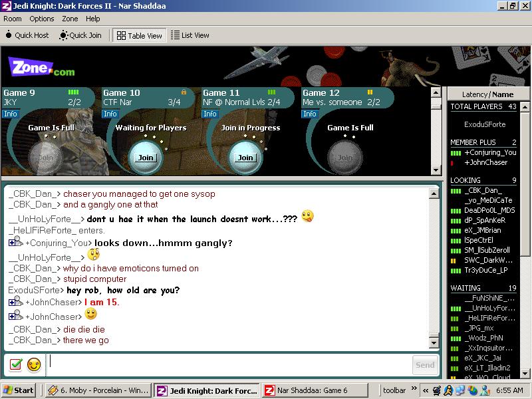532x399 pixels.
Task: Open the Room menu
Action: point(13,19)
